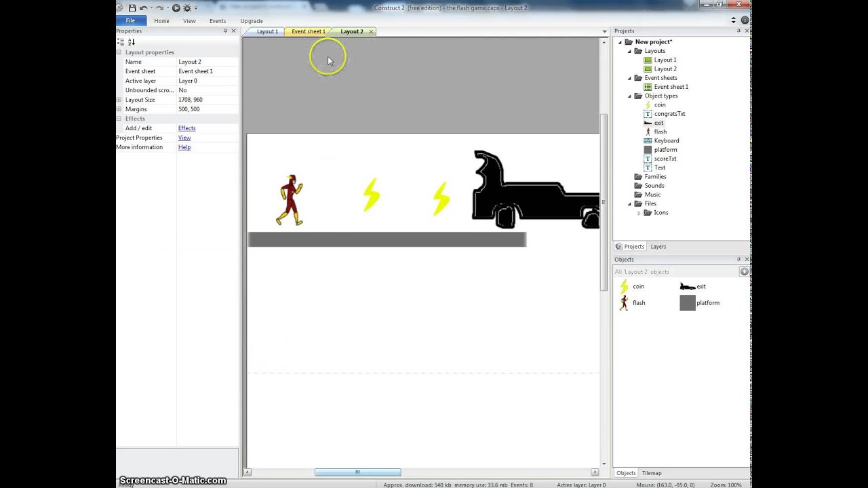Pin the Projects panel
The image size is (868, 488).
click(738, 31)
